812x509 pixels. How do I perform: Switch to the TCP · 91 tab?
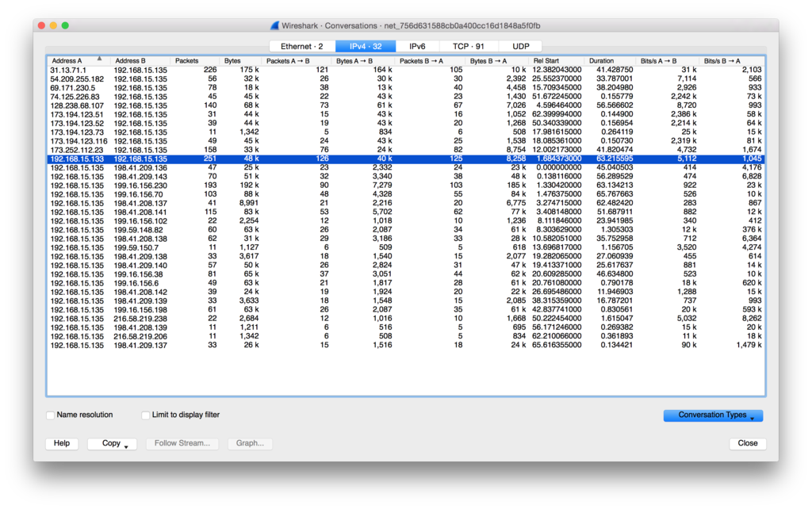coord(469,46)
